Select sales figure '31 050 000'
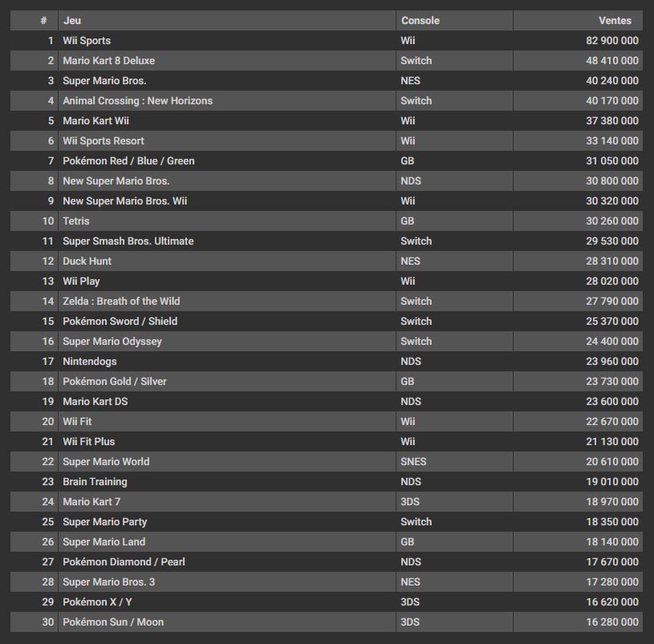Screen dimensions: 654x644 (x=612, y=161)
